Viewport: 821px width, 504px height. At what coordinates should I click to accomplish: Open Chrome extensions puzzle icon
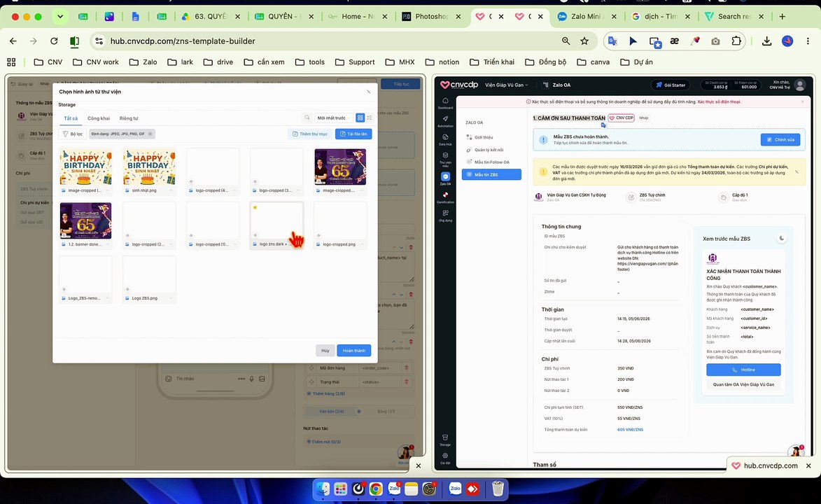click(x=736, y=41)
